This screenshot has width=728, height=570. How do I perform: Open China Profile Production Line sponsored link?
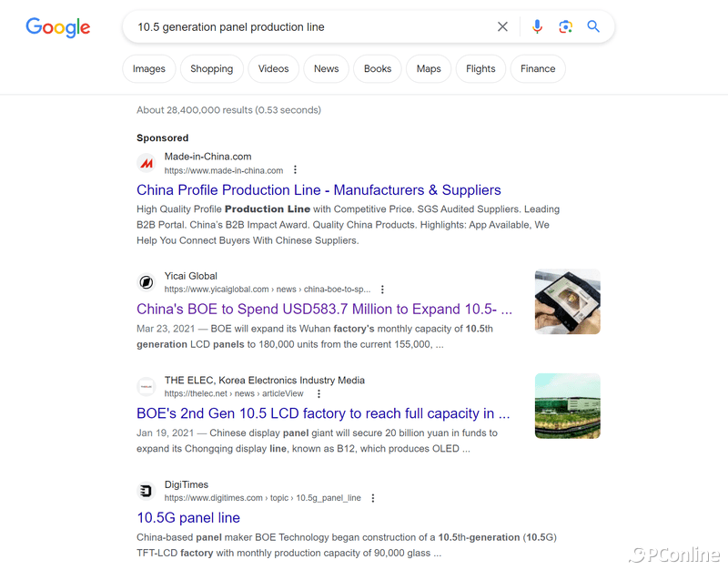[x=318, y=190]
